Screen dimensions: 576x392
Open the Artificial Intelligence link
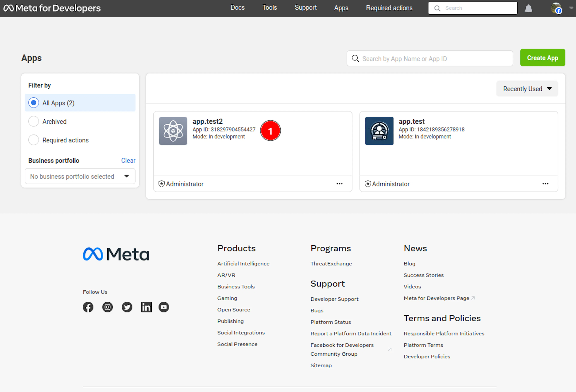click(x=243, y=264)
